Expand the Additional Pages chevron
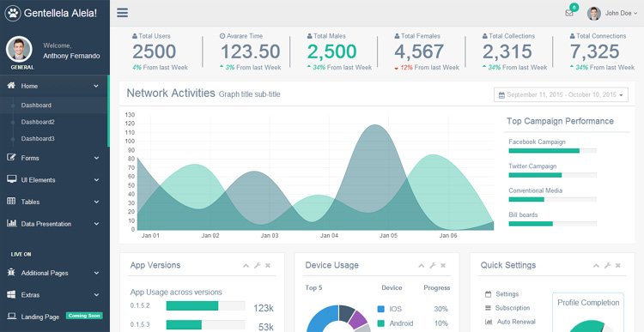The height and width of the screenshot is (332, 644). point(96,273)
